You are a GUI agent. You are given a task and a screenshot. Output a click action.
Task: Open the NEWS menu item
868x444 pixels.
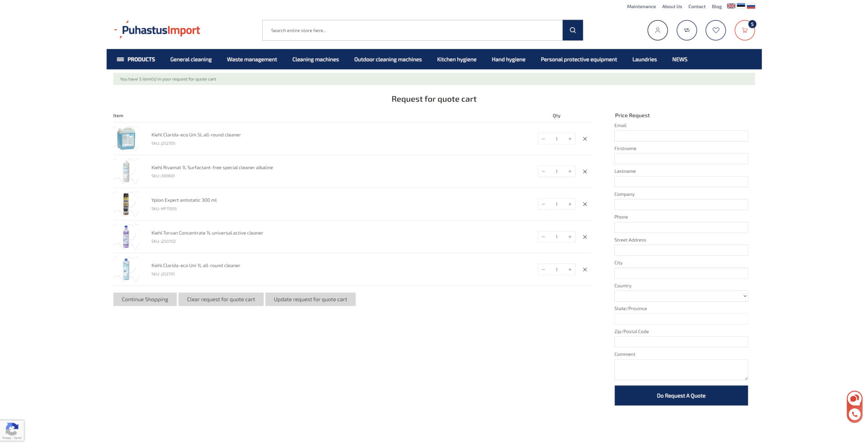(x=679, y=59)
